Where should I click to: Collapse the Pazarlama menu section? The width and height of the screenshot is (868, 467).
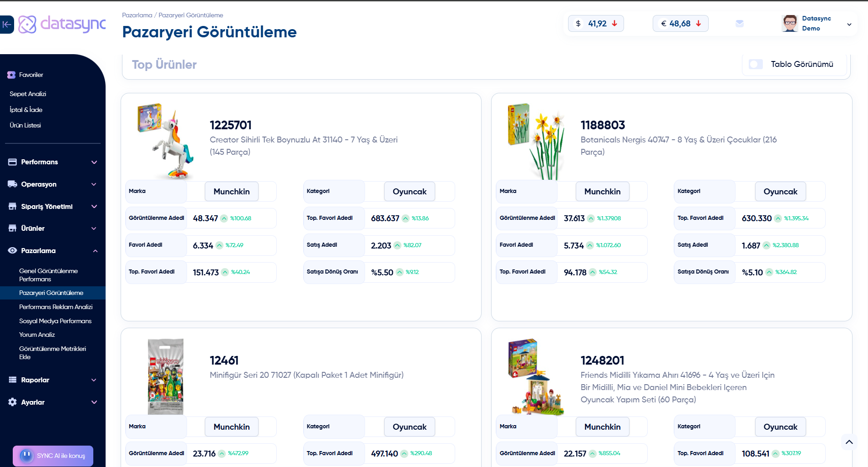(95, 251)
